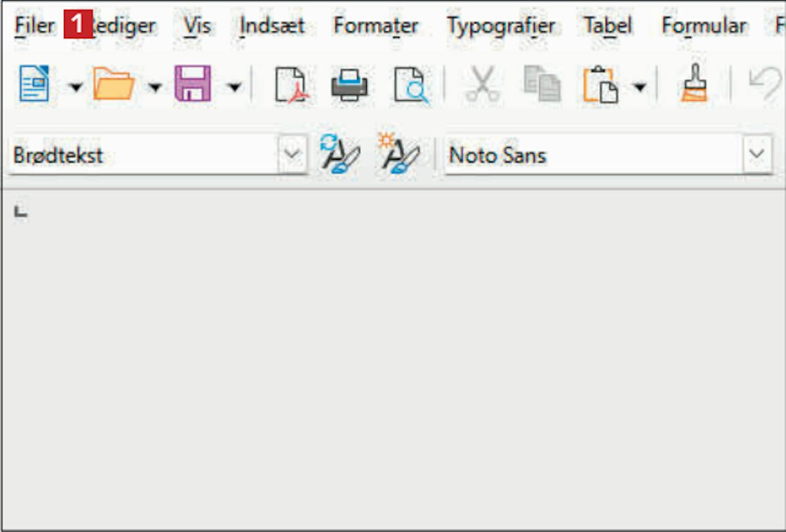The image size is (786, 532).
Task: Export the document directly as PDF
Action: point(291,84)
